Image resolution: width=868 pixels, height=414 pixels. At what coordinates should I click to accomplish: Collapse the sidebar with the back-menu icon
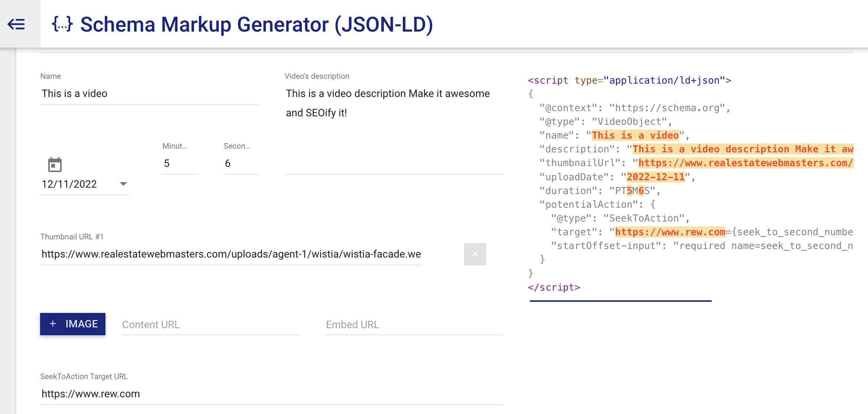click(16, 24)
